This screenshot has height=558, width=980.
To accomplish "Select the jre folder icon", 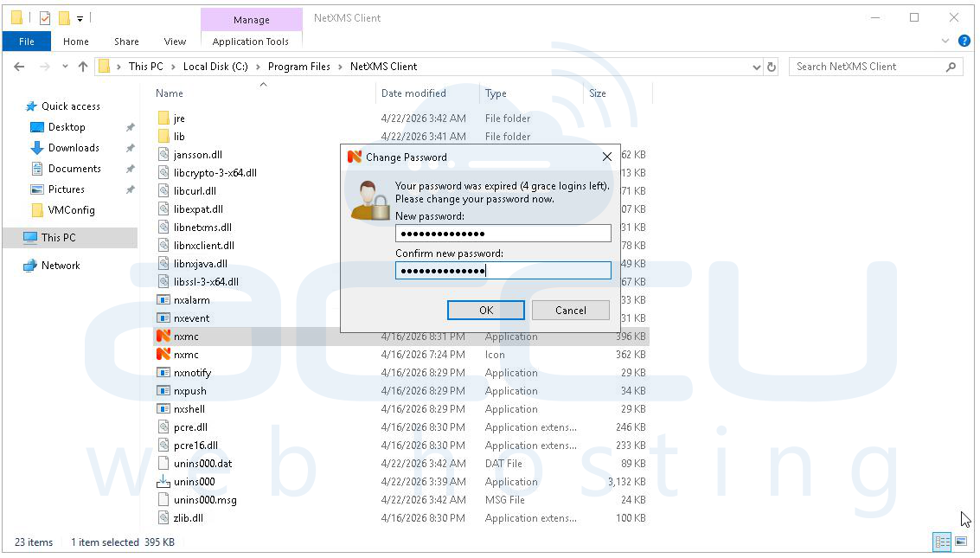I will tap(163, 119).
